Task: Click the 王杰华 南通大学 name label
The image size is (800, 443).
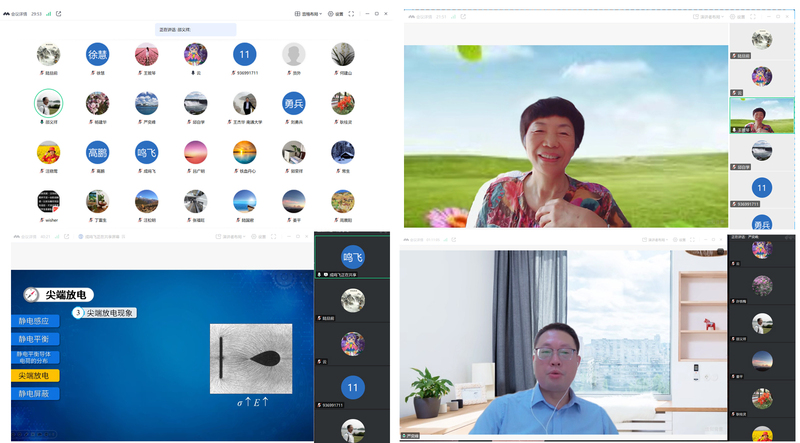Action: [x=246, y=122]
